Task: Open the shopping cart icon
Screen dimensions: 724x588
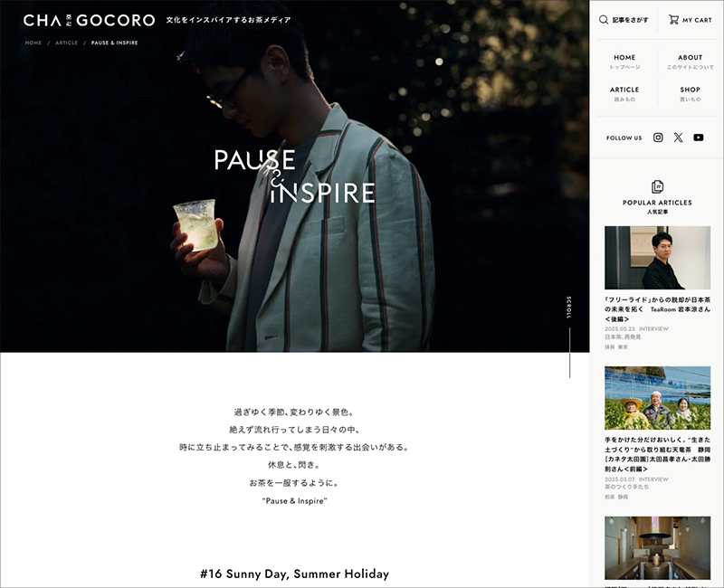Action: click(x=673, y=19)
